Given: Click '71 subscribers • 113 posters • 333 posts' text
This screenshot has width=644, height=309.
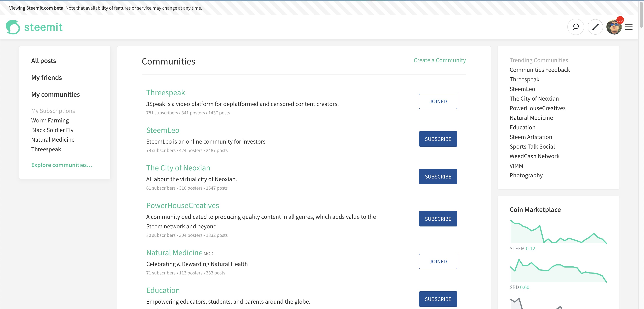Looking at the screenshot, I should coord(186,273).
